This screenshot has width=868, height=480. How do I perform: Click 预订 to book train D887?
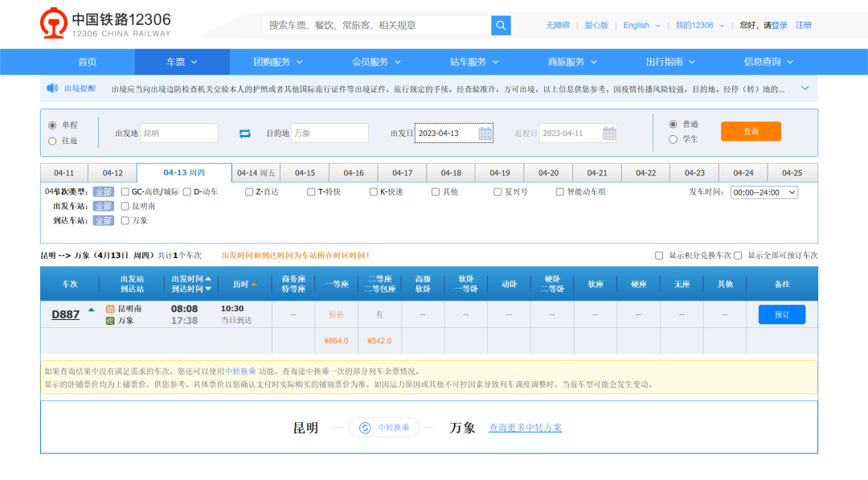(x=782, y=315)
